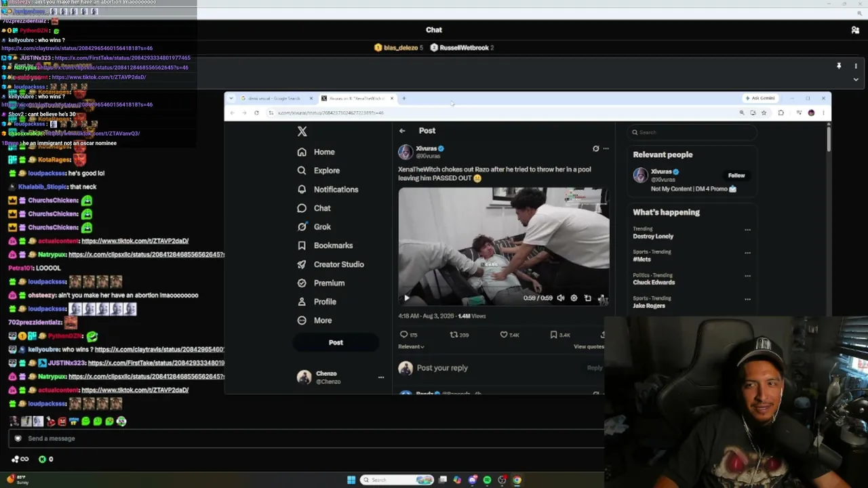The image size is (868, 488).
Task: Open Premium in the X sidebar
Action: point(321,283)
